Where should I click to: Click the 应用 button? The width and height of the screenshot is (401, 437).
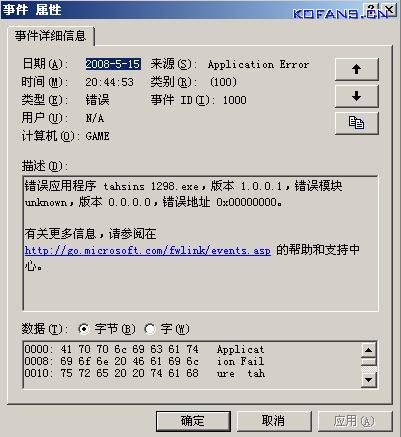(x=354, y=421)
